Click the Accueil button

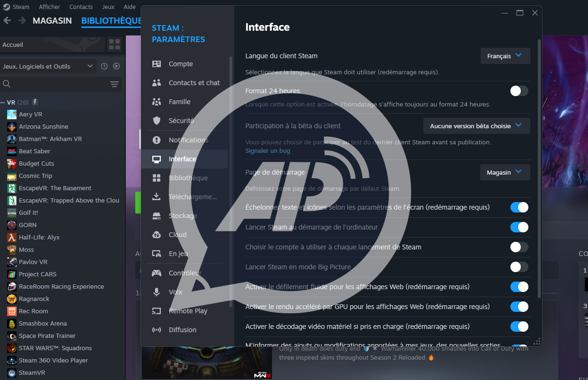tap(52, 44)
